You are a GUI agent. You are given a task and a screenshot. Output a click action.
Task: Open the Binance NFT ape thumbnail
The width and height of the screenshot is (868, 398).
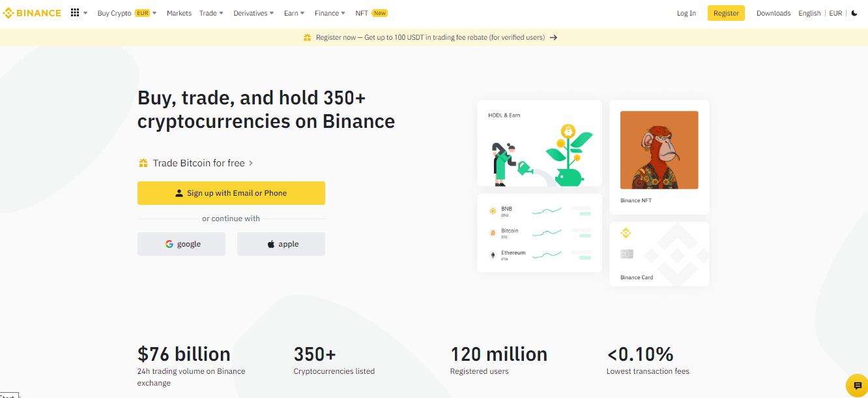point(659,149)
